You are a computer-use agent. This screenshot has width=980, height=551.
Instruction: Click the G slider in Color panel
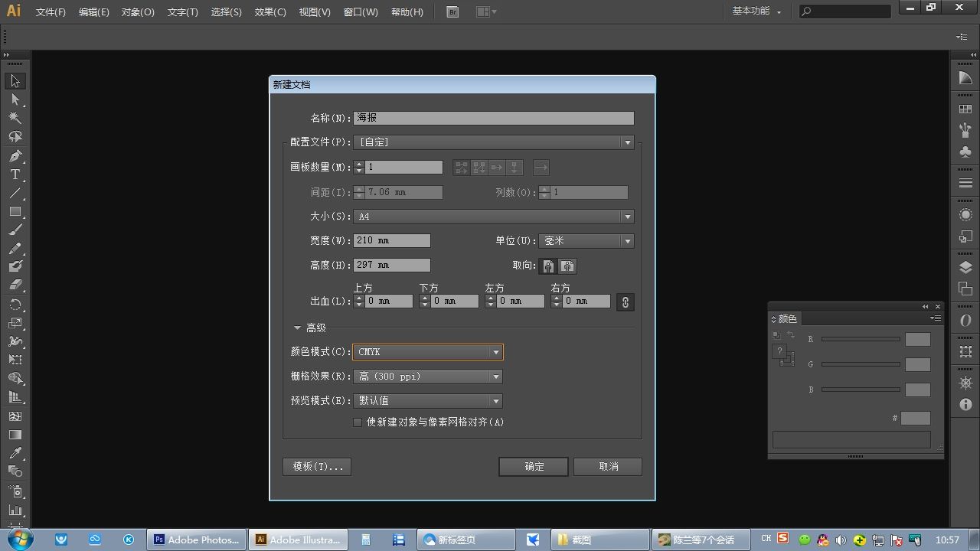(861, 364)
